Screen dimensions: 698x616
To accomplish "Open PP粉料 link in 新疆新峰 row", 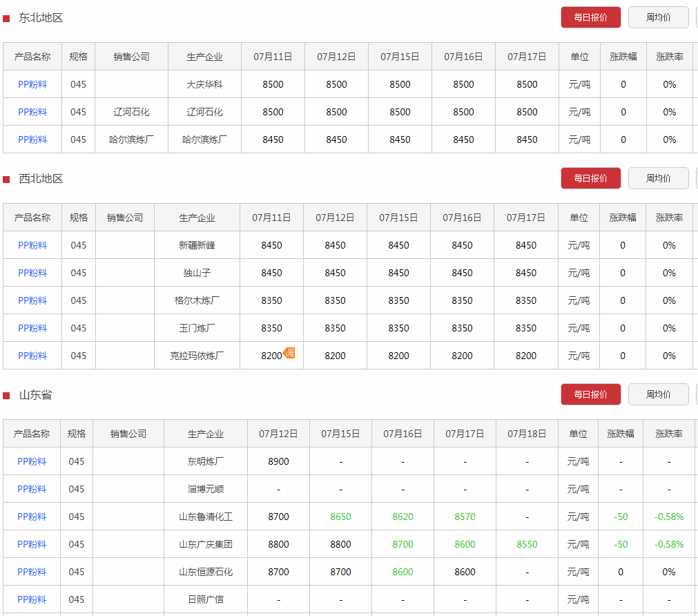I will pyautogui.click(x=32, y=245).
